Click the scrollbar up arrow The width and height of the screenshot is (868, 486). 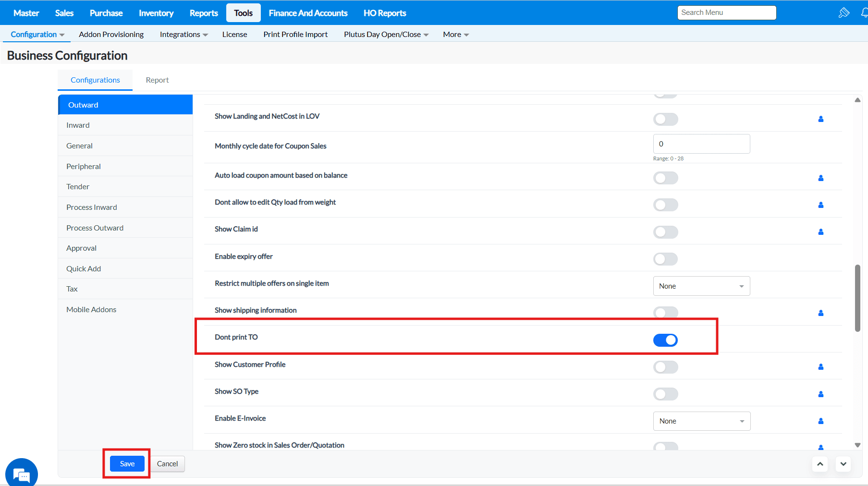coord(857,100)
